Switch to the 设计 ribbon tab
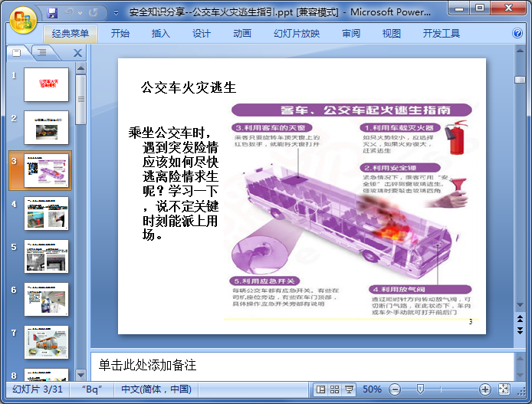 coord(201,33)
